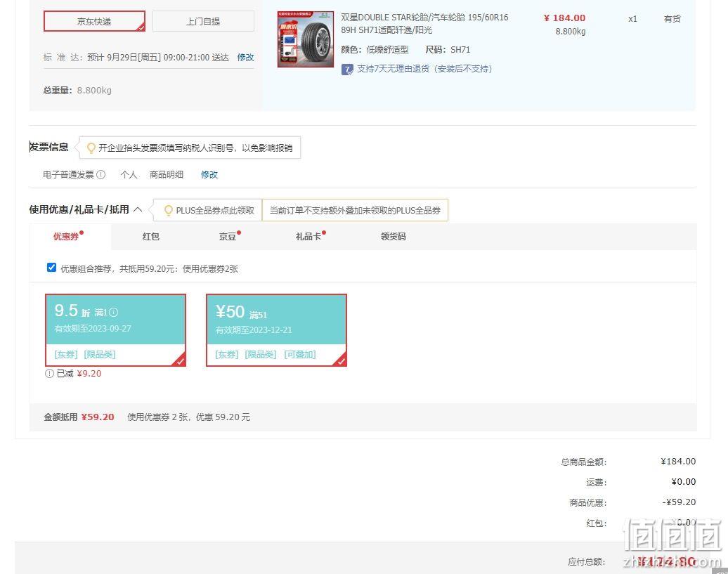
Task: Open the Double Star tire product thumbnail
Action: pyautogui.click(x=306, y=39)
